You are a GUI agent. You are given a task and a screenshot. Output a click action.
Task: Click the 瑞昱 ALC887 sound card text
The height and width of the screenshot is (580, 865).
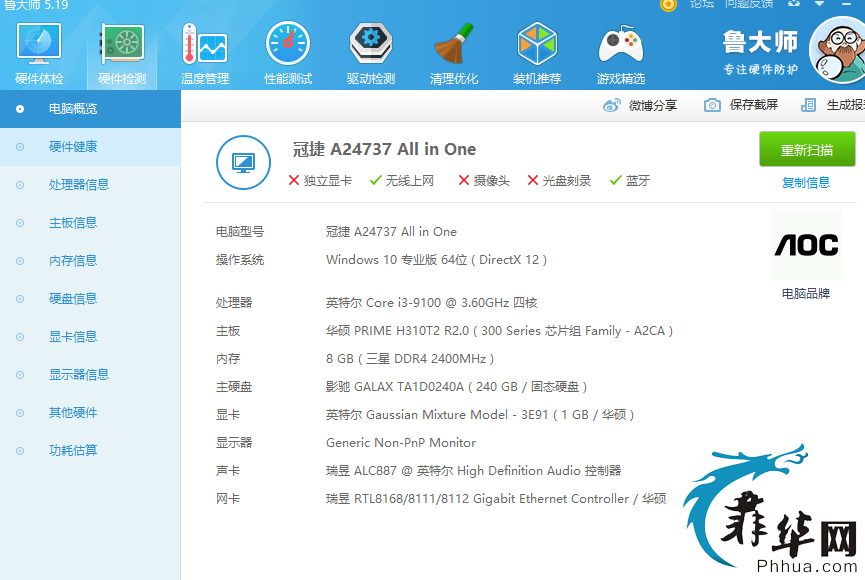(473, 471)
